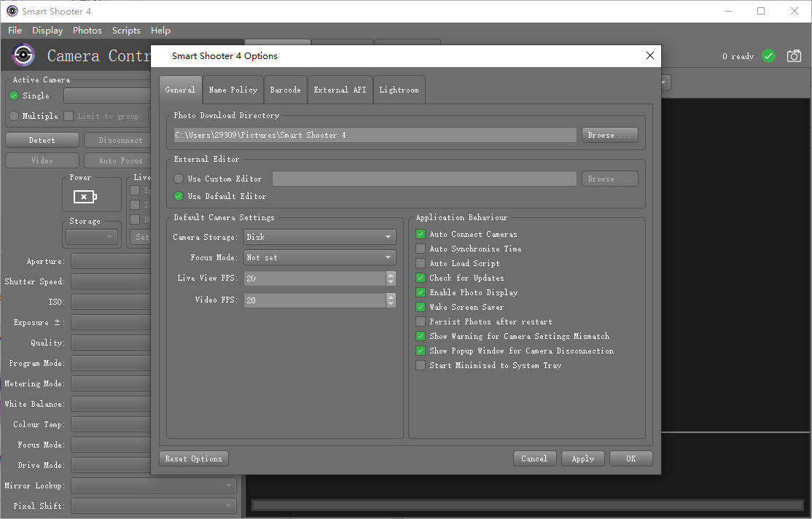
Task: Click the green ready status checkmark icon
Action: 768,56
